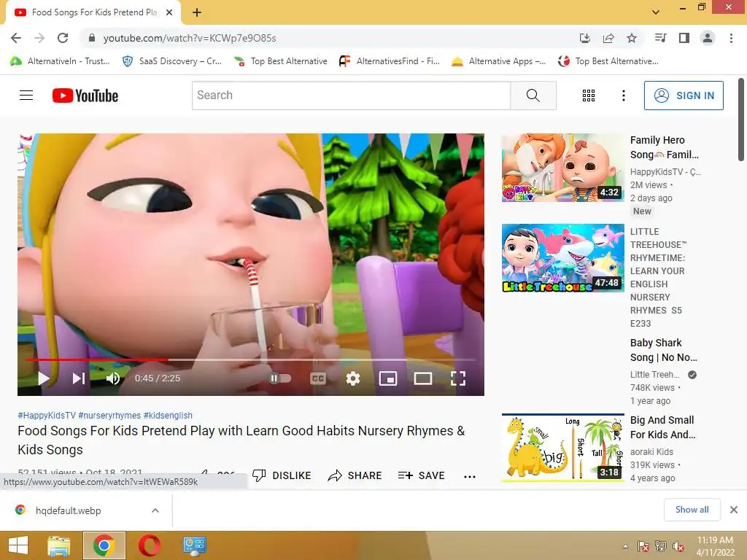Open Family Hero Song video title
The height and width of the screenshot is (560, 747).
(x=664, y=147)
